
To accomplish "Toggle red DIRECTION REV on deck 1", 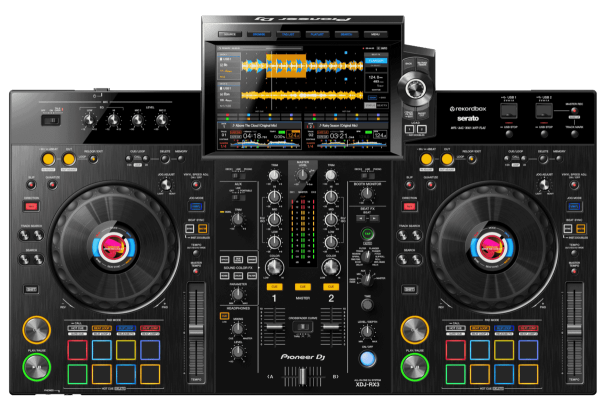I will (31, 207).
